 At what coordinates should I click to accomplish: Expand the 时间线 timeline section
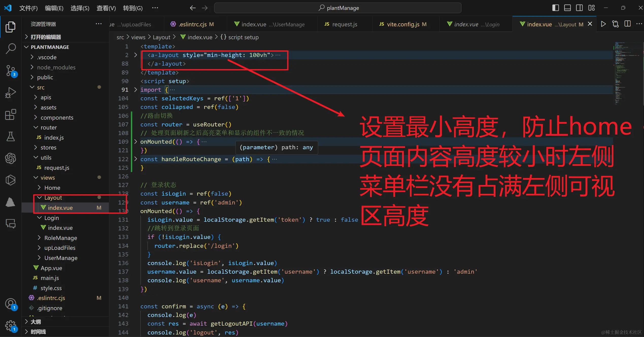pyautogui.click(x=65, y=332)
